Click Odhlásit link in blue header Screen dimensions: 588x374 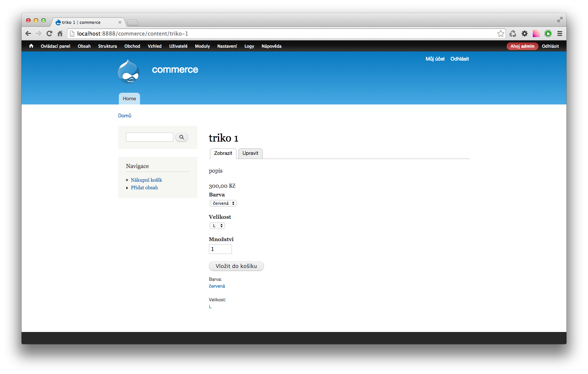click(x=460, y=59)
